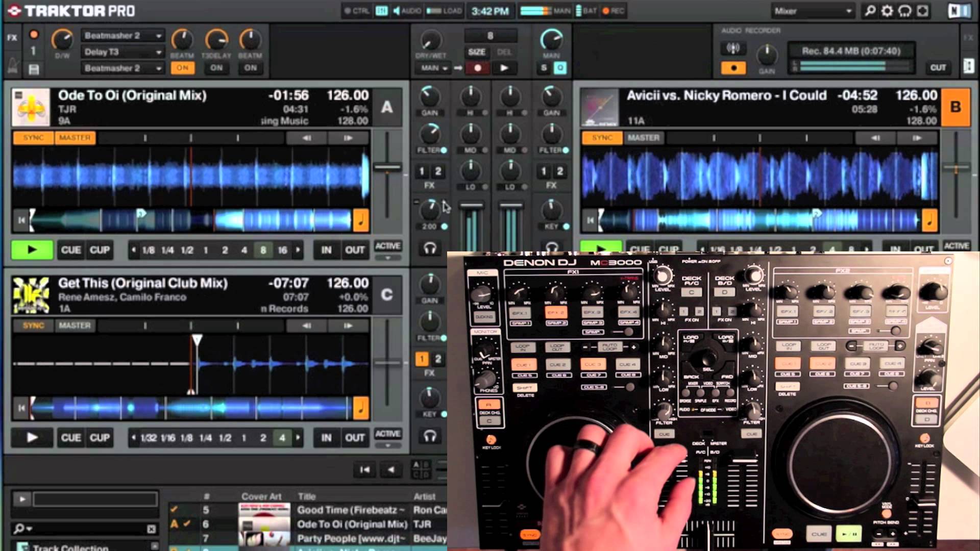Select loop size 4 on Deck C
Viewport: 980px width, 551px height.
pos(282,438)
